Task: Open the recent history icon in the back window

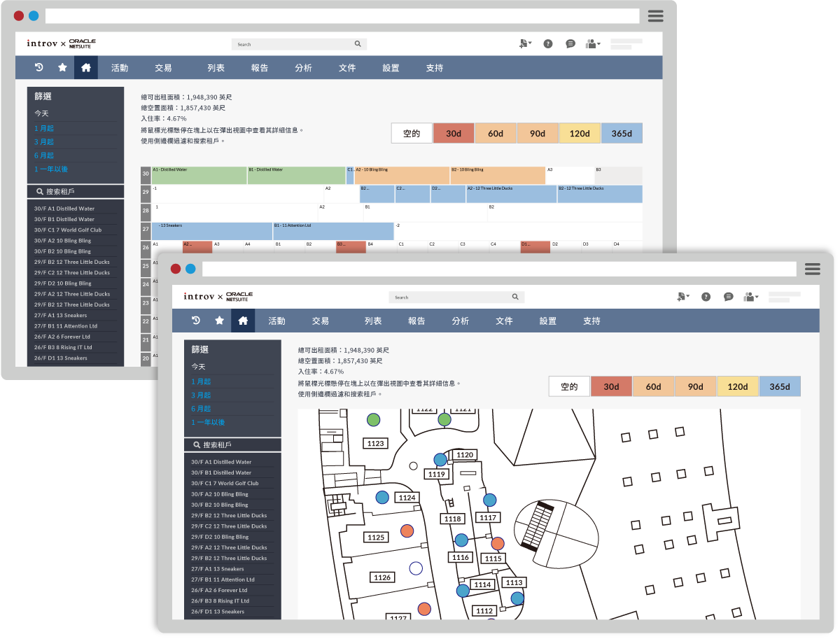Action: [39, 68]
